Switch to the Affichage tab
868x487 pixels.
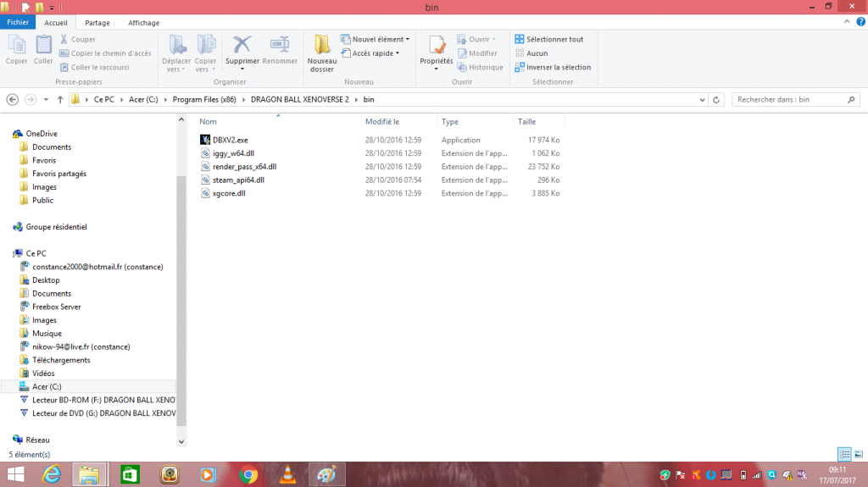[x=144, y=23]
